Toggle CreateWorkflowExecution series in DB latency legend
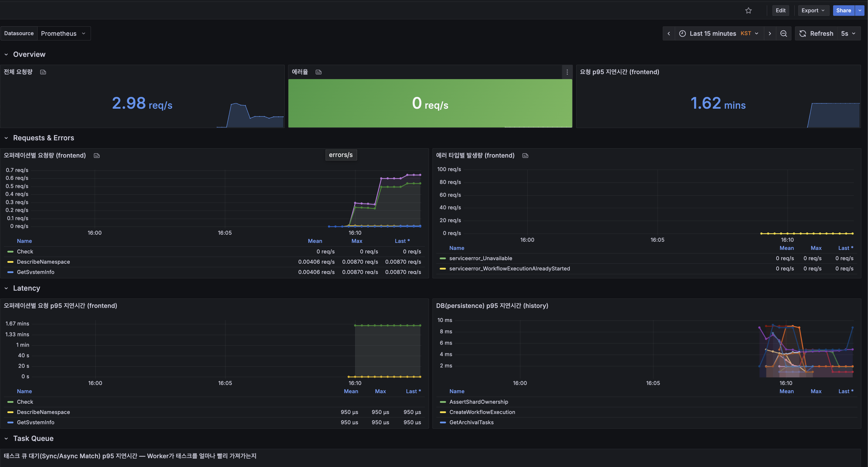Viewport: 868px width, 467px height. pyautogui.click(x=482, y=412)
